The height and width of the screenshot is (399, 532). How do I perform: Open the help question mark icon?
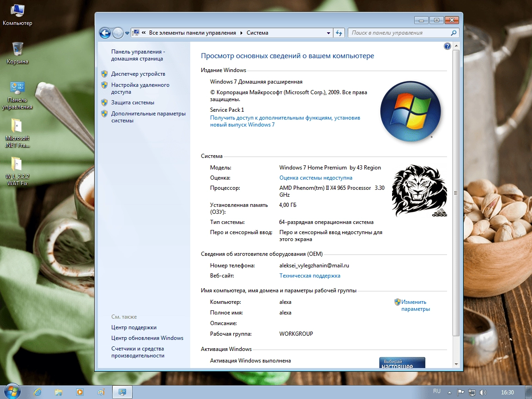pos(447,46)
